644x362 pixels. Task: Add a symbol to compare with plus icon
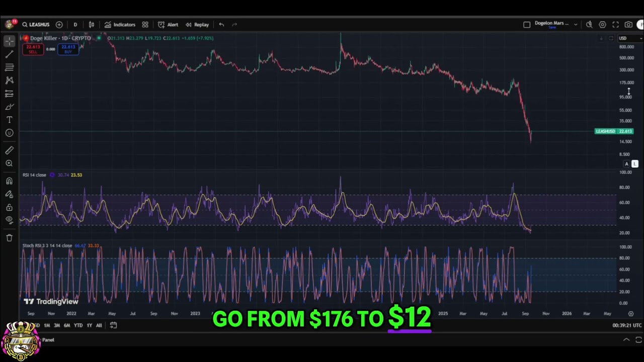click(x=59, y=25)
